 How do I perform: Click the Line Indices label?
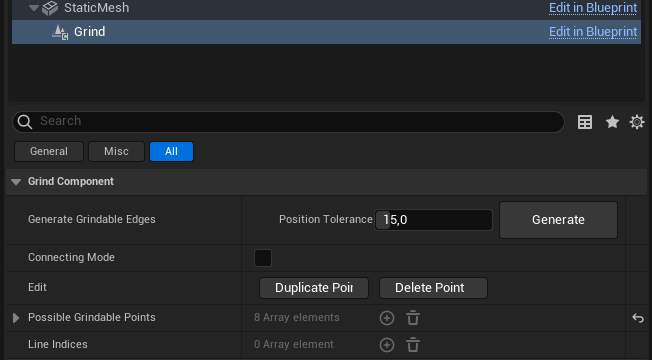pos(58,344)
